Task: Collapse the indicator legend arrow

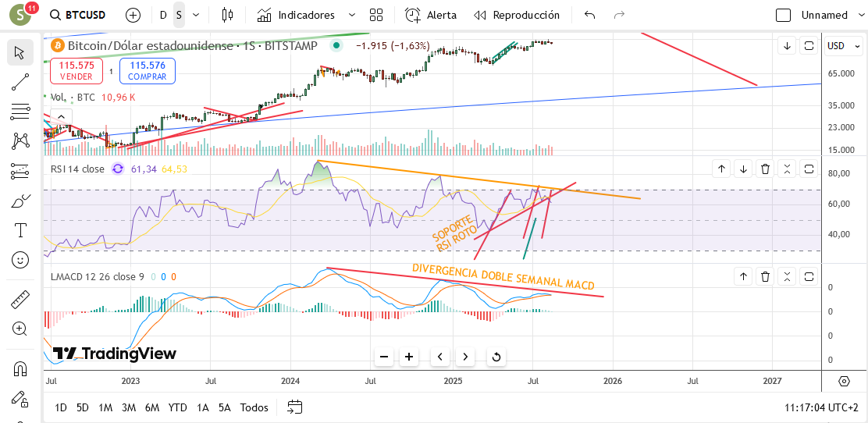Action: [x=61, y=117]
